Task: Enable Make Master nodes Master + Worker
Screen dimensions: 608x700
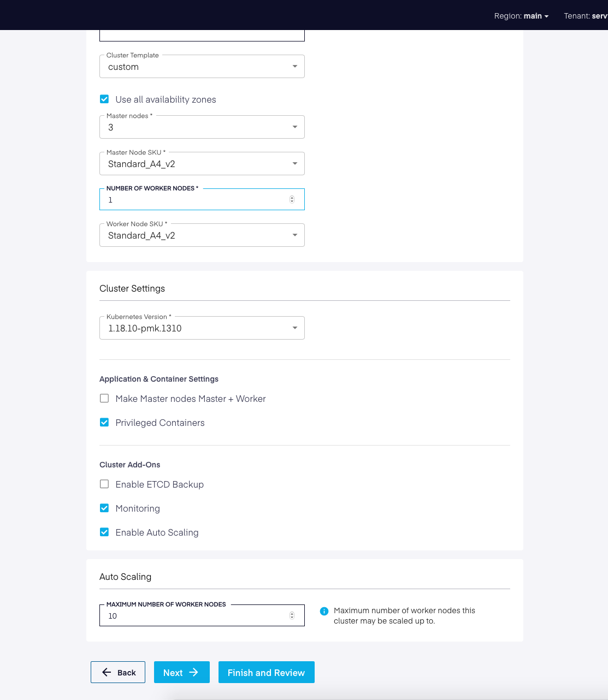Action: click(104, 399)
